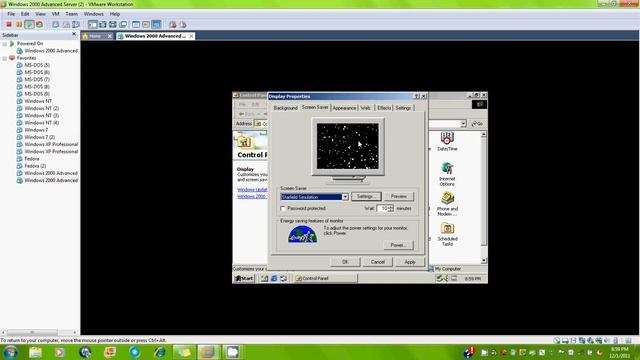Open the Edit menu

pos(25,14)
